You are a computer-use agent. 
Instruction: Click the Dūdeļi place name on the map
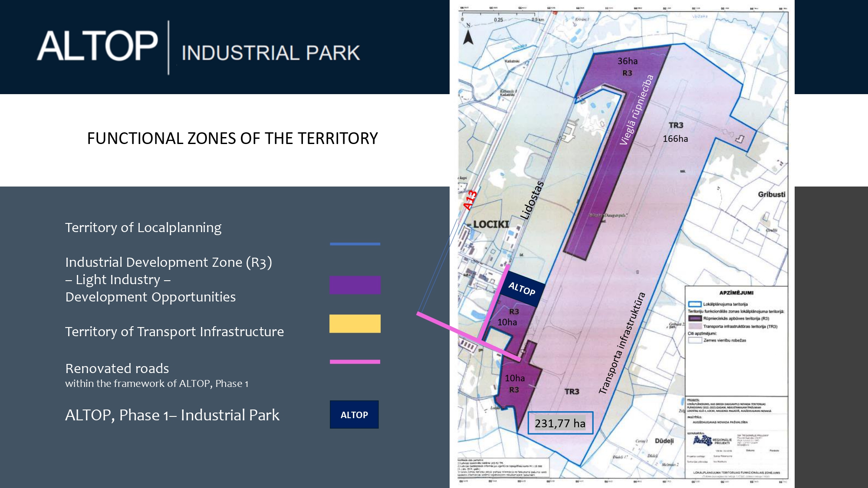click(x=664, y=441)
